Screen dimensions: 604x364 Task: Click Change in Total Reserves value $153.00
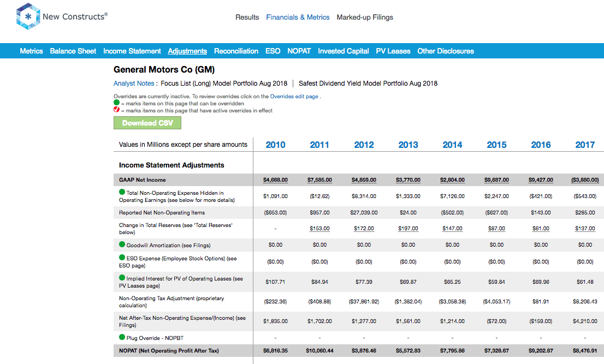coord(319,229)
